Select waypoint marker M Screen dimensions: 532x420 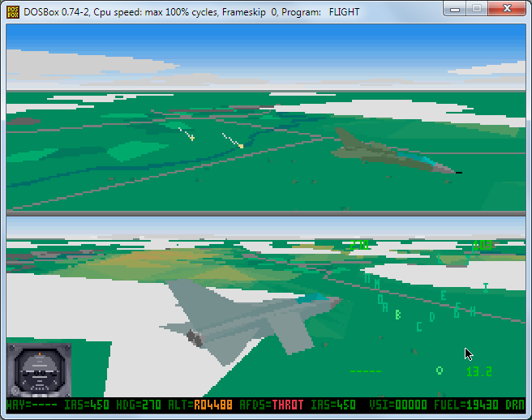[377, 284]
